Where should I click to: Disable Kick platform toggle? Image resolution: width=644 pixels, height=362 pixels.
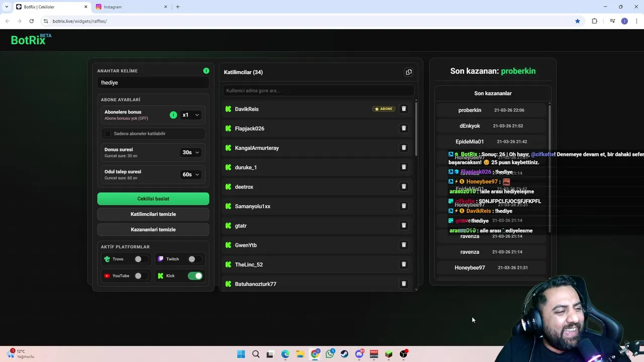tap(195, 276)
